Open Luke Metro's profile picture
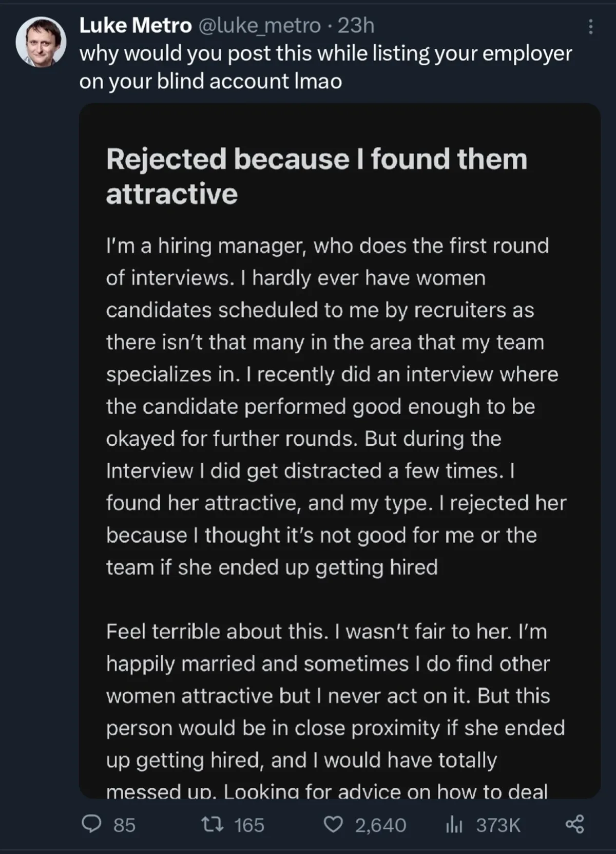This screenshot has width=616, height=854. click(41, 42)
